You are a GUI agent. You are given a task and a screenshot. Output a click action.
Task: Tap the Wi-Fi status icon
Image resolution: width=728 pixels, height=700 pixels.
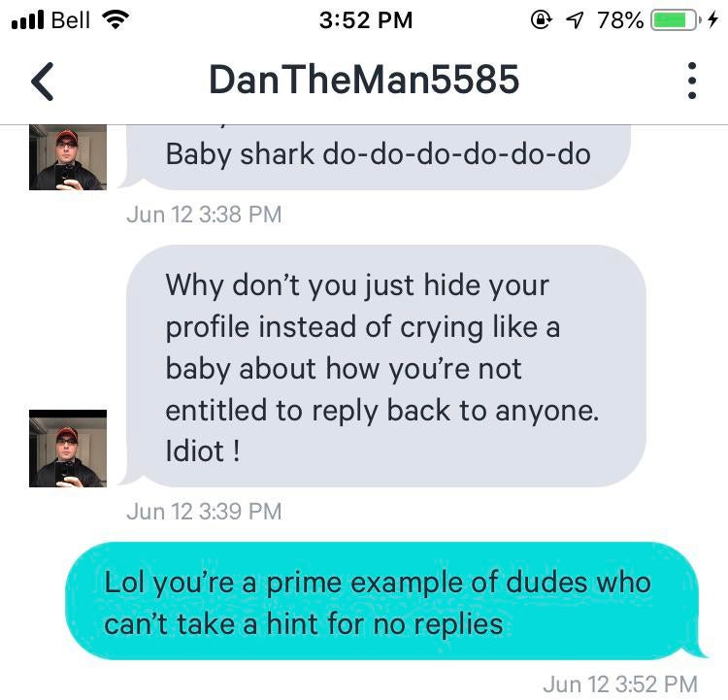116,20
